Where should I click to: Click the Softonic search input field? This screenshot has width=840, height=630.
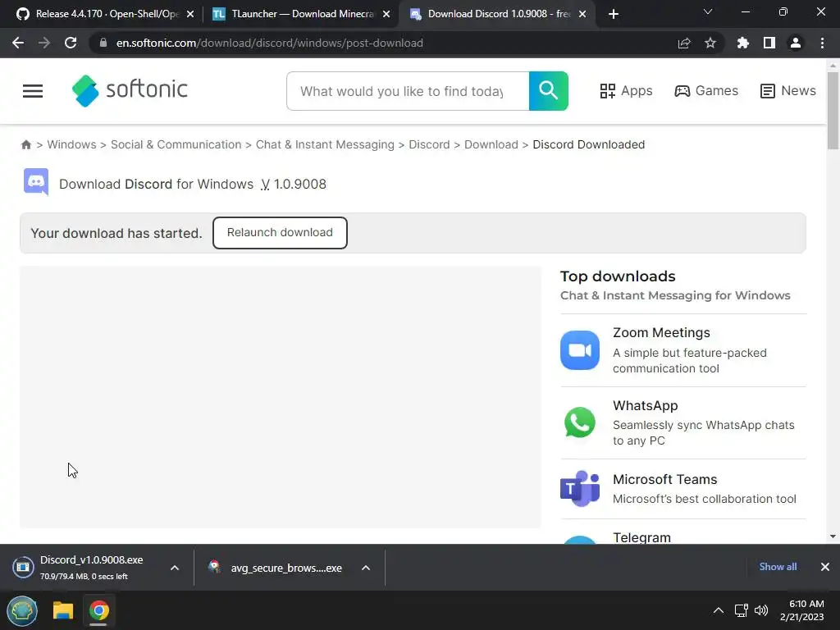(408, 91)
